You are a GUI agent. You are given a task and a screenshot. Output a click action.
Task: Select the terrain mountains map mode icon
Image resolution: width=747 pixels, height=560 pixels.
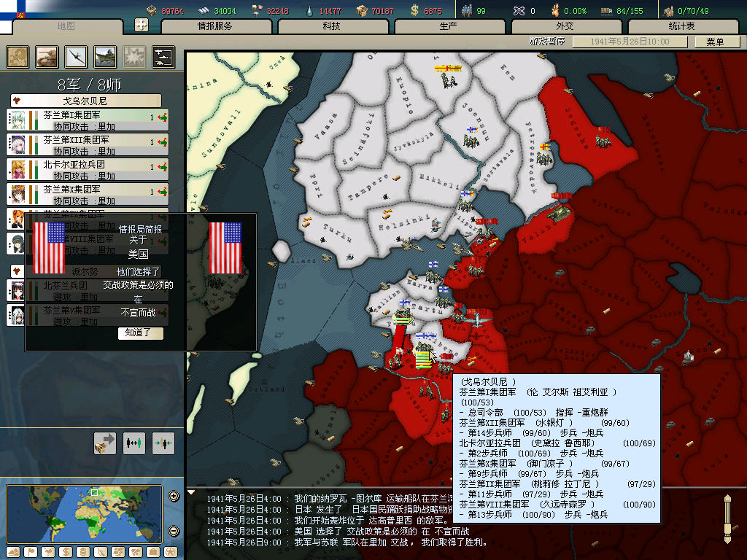(13, 552)
